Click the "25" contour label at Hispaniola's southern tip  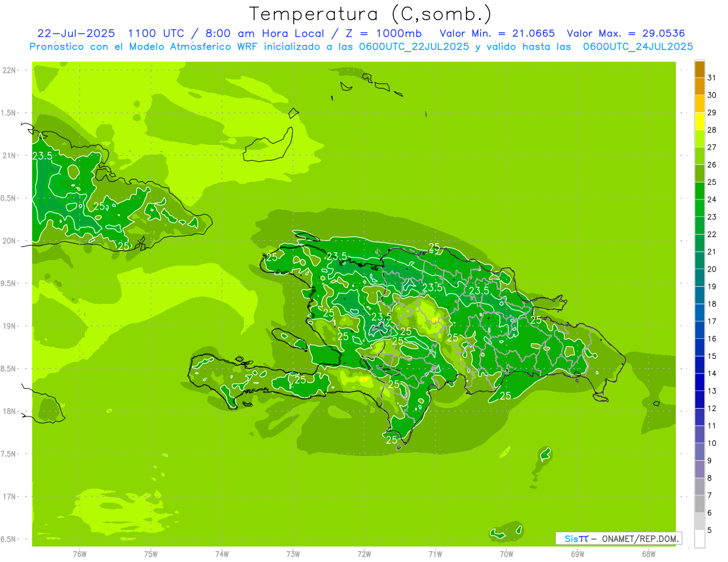pos(391,440)
